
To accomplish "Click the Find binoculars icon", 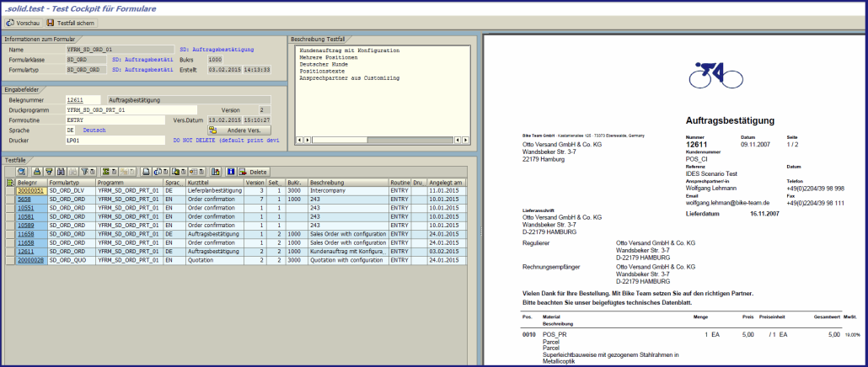I will pos(61,172).
